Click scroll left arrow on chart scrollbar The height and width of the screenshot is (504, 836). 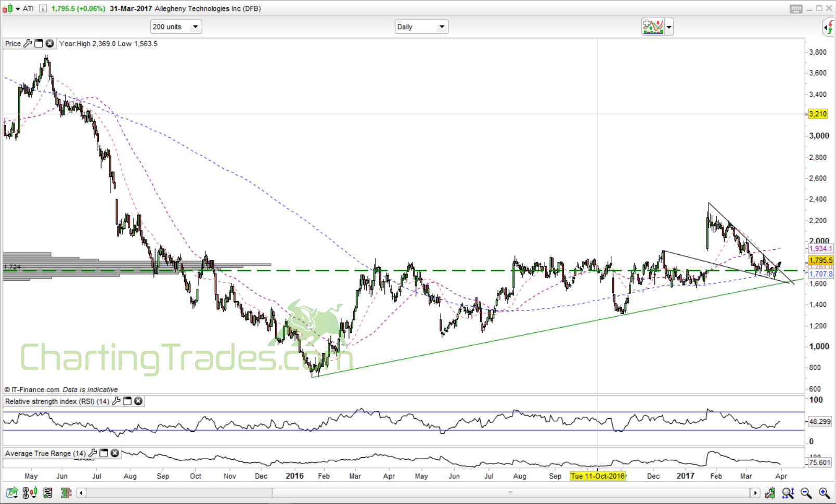click(x=81, y=493)
